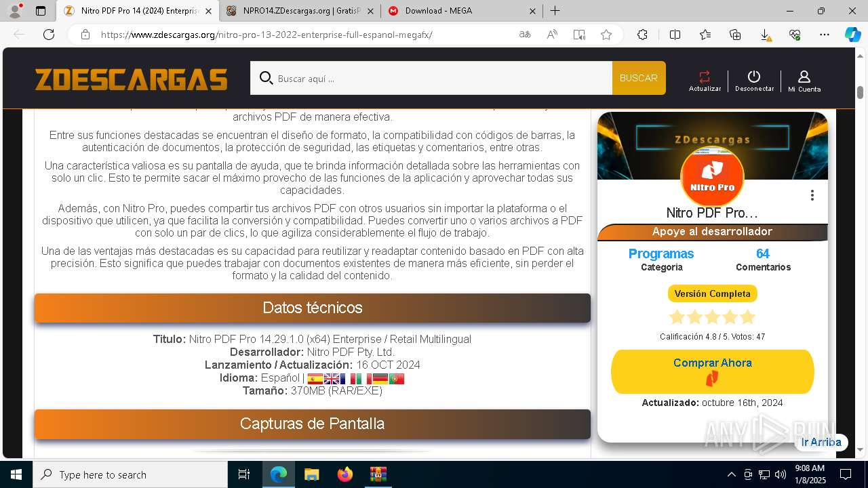
Task: Switch to NPRO14.ZDescargas.org tab
Action: click(300, 11)
